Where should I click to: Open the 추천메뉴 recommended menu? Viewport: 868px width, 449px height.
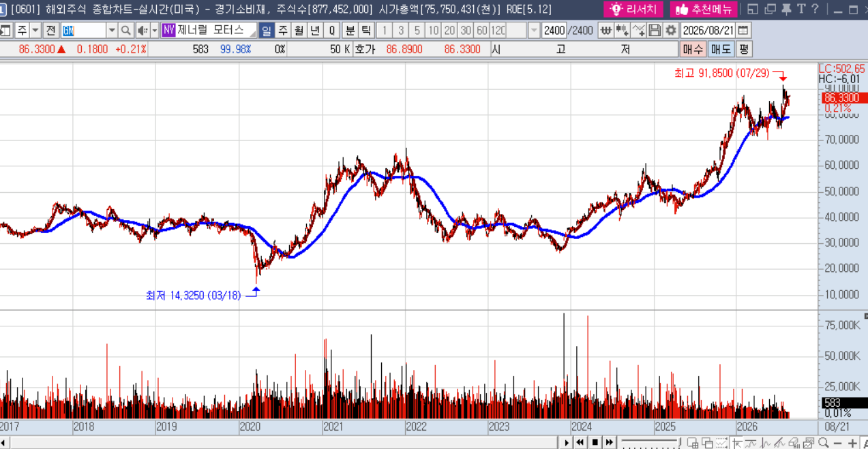coord(703,9)
